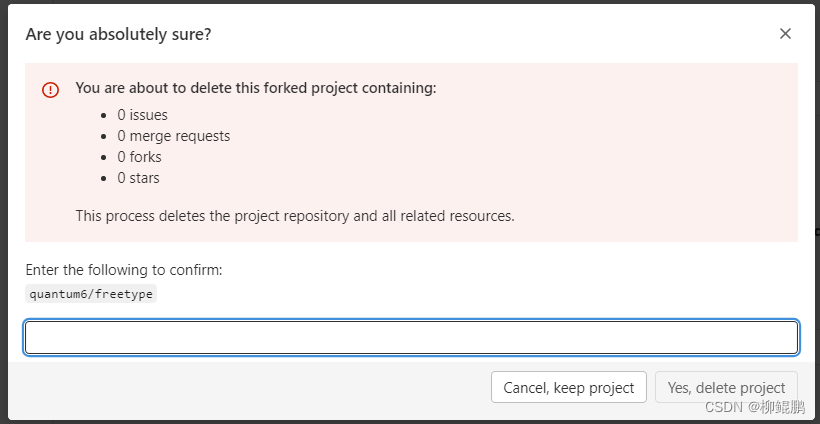Image resolution: width=820 pixels, height=424 pixels.
Task: Click the red warning exclamation icon
Action: point(51,90)
